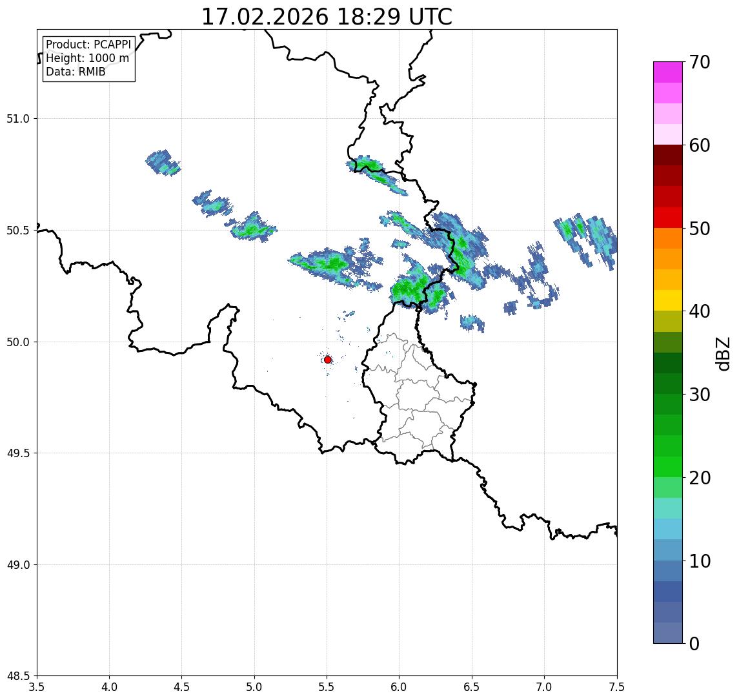The width and height of the screenshot is (739, 700).
Task: Click the colorbar tick label 0
Action: click(694, 643)
